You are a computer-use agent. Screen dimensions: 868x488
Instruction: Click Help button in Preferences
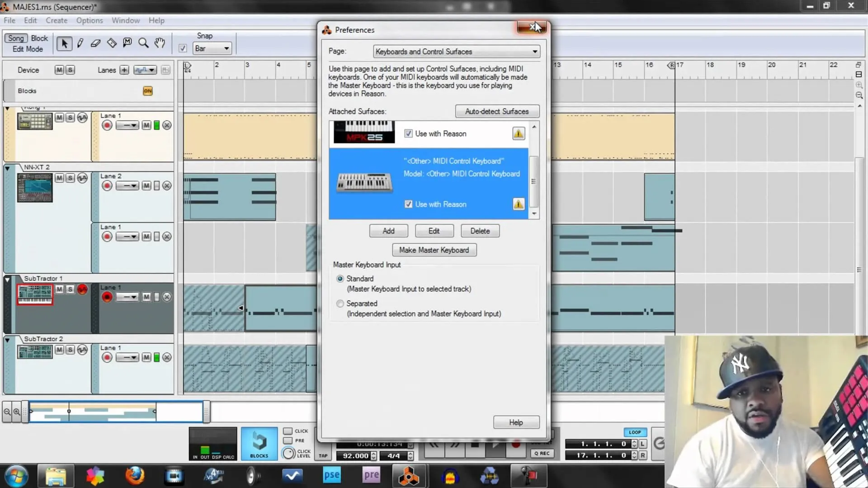tap(516, 422)
